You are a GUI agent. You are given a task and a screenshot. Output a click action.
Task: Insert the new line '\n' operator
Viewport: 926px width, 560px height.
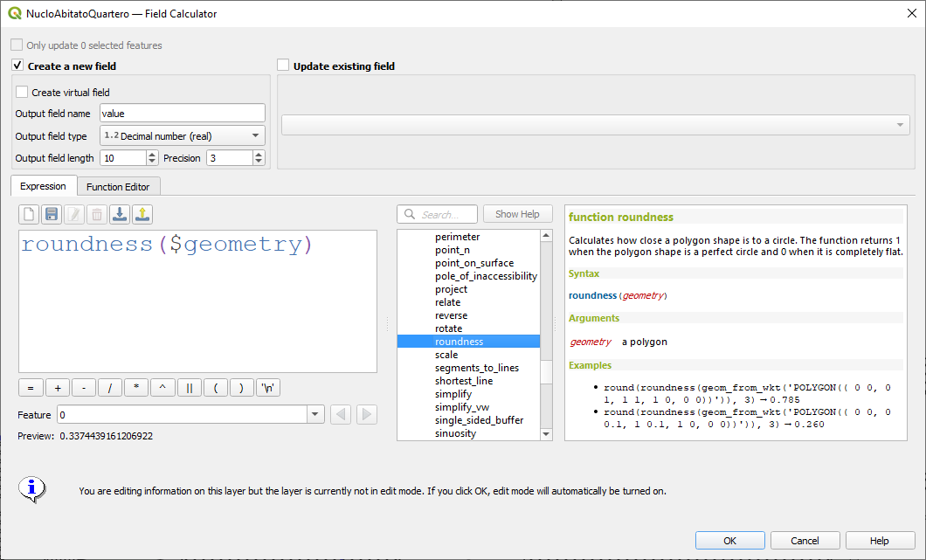coord(269,388)
